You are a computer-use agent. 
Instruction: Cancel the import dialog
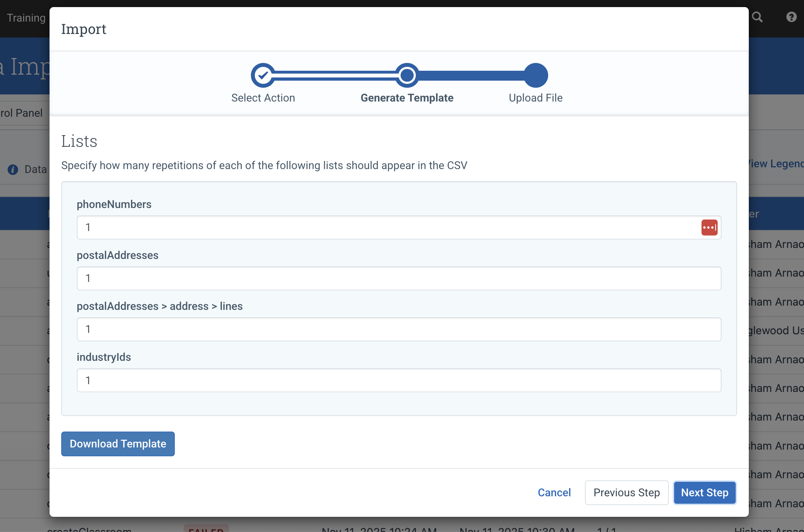click(x=554, y=492)
